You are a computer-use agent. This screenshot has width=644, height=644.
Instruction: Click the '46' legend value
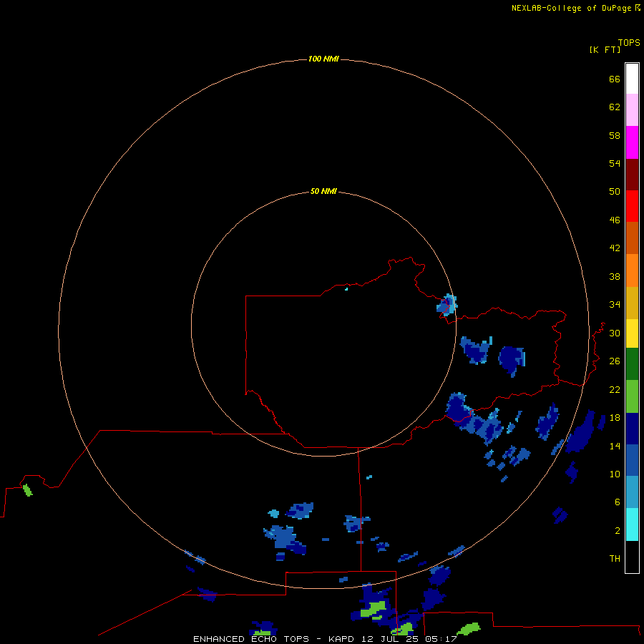point(615,220)
